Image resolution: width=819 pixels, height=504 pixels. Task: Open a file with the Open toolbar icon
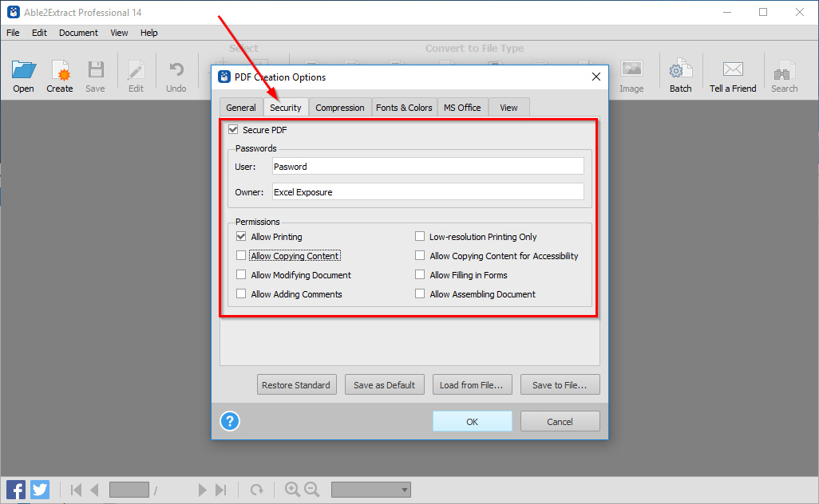24,70
